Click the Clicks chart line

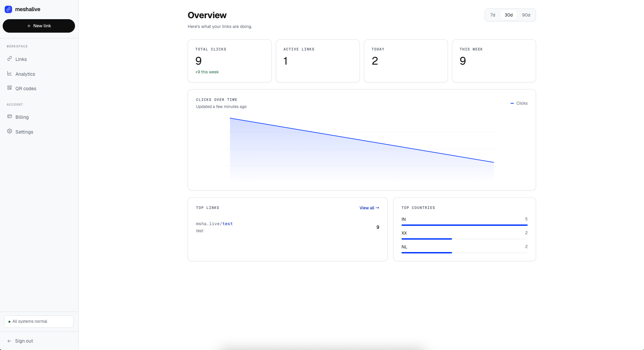point(362,140)
